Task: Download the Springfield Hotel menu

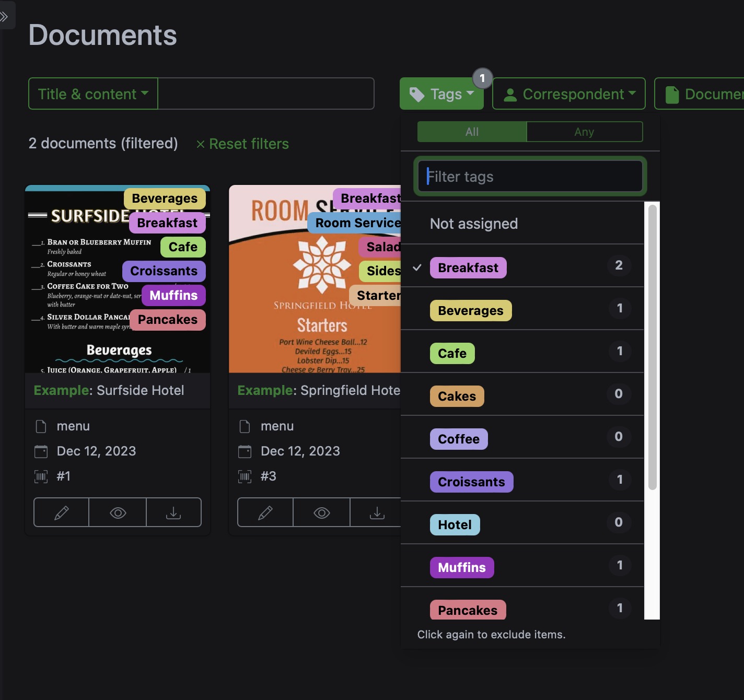Action: coord(377,512)
